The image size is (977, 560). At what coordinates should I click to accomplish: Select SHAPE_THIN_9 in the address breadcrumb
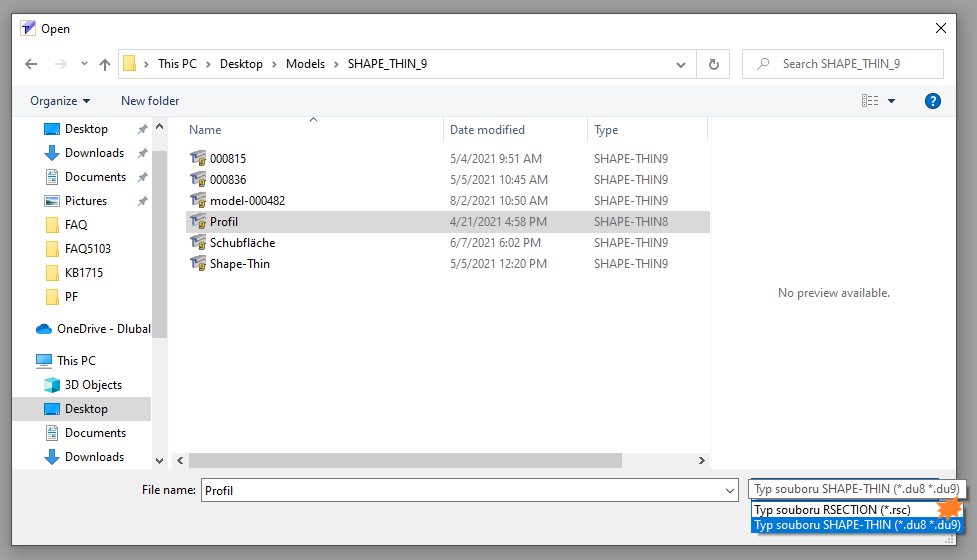point(387,64)
